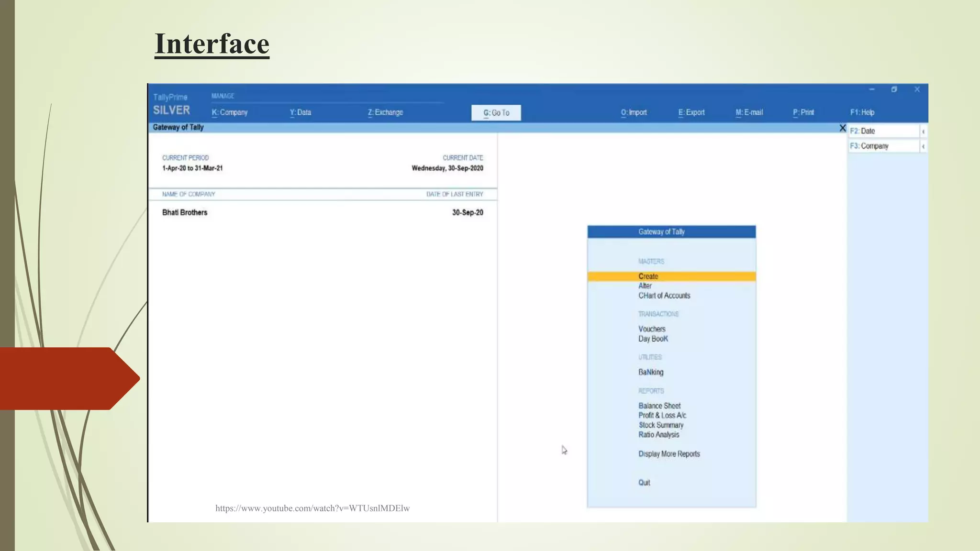Click the Gateway of Tally menu header
The width and height of the screenshot is (980, 551).
pos(672,232)
